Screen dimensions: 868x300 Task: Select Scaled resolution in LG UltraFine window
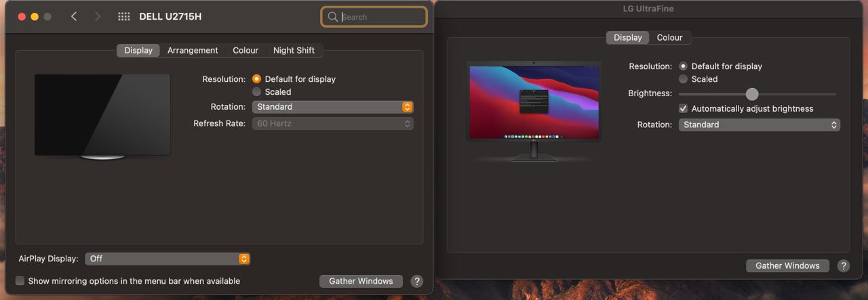point(683,79)
